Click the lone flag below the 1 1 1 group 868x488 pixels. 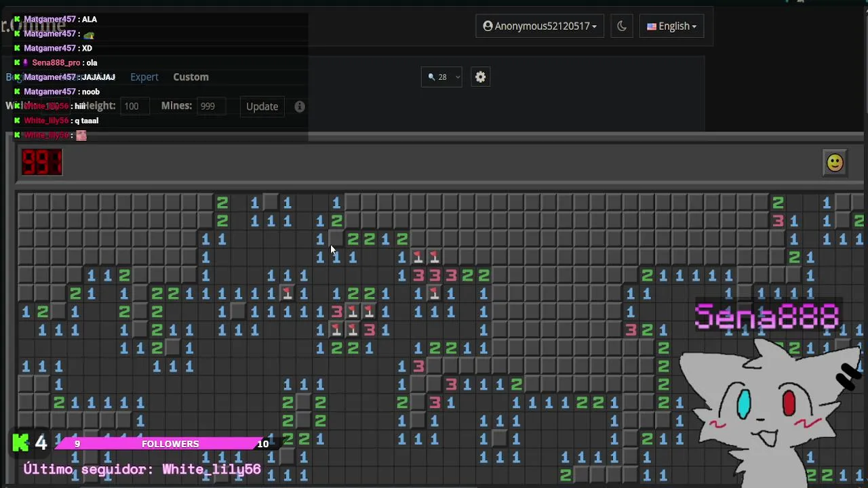(x=287, y=293)
